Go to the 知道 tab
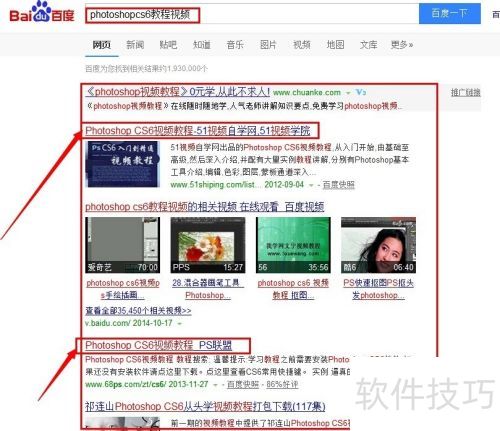This screenshot has width=500, height=431. coord(202,45)
